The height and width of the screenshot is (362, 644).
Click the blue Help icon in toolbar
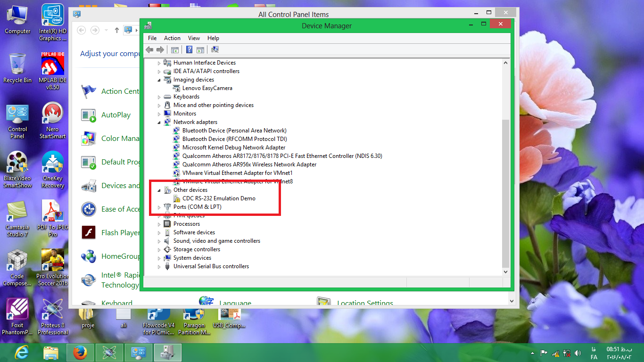(189, 49)
